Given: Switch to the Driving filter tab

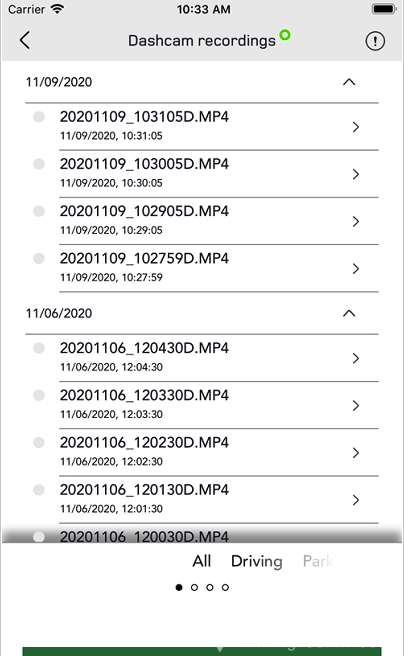Looking at the screenshot, I should coord(257,561).
